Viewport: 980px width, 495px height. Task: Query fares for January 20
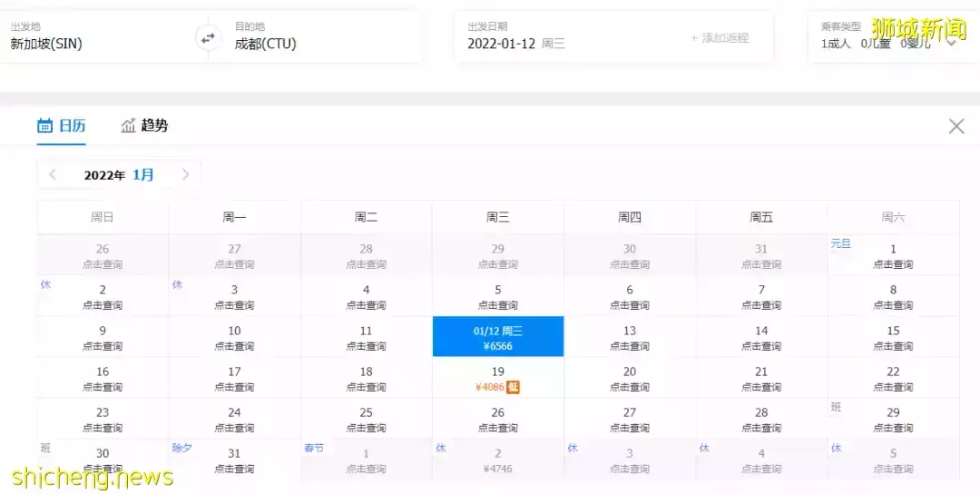pyautogui.click(x=630, y=379)
